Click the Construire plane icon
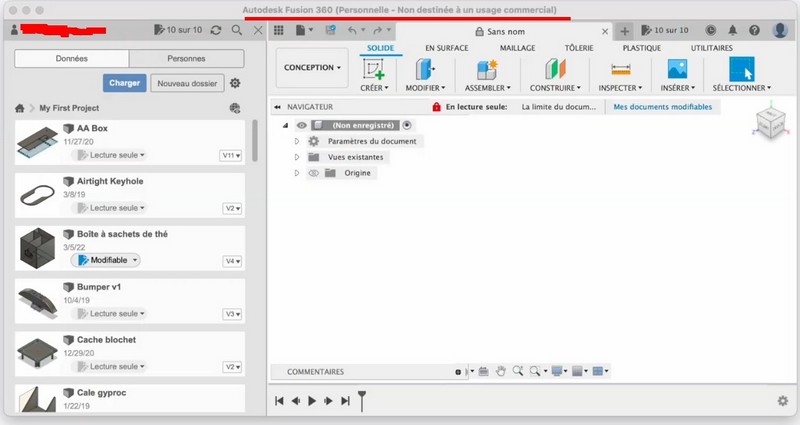This screenshot has width=800, height=425. point(555,69)
